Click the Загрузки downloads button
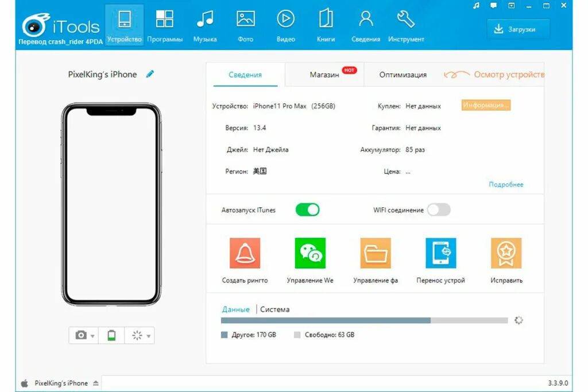Viewport: 588px width, 392px height. click(519, 29)
